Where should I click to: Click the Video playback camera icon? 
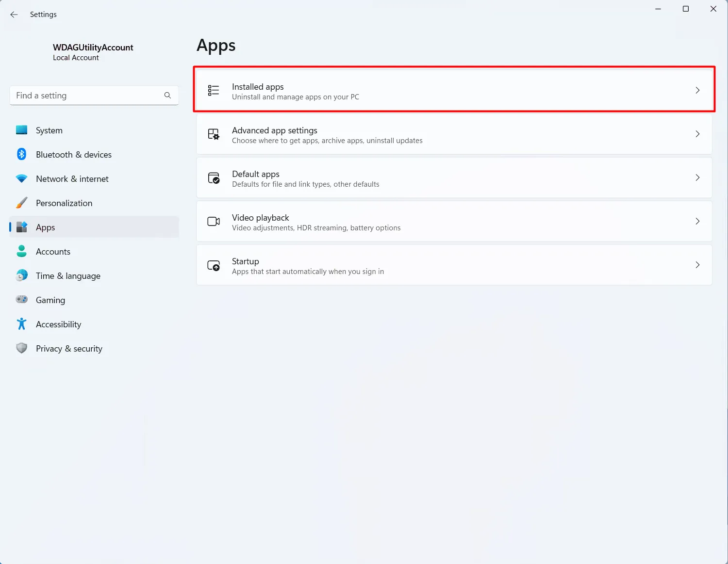(214, 221)
